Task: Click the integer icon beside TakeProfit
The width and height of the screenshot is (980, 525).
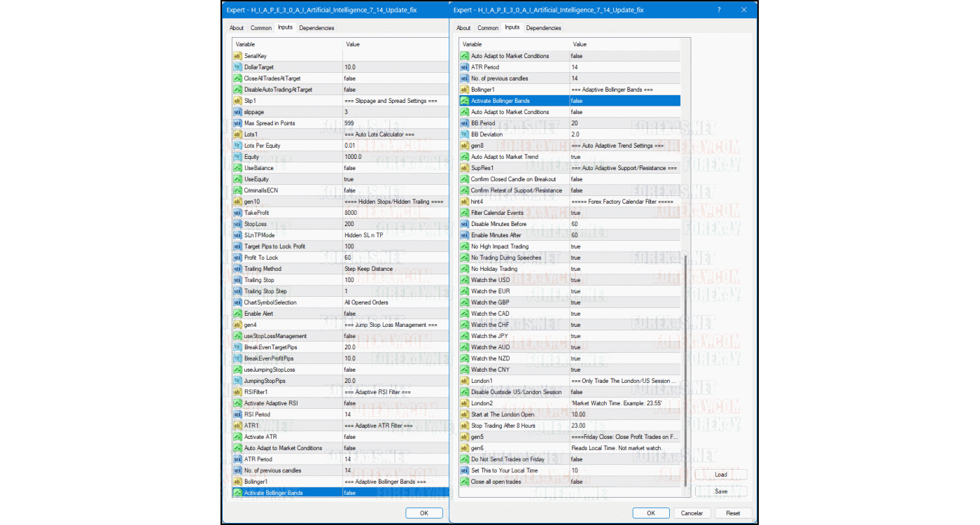Action: click(237, 213)
